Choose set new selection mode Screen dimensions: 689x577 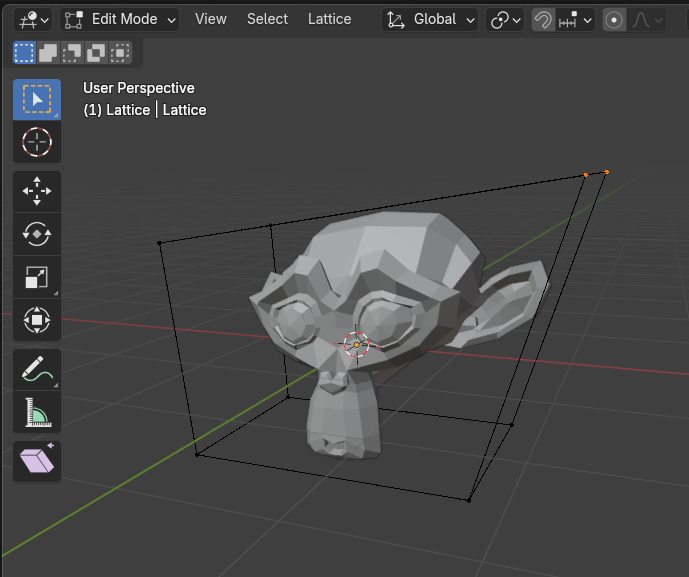[24, 53]
